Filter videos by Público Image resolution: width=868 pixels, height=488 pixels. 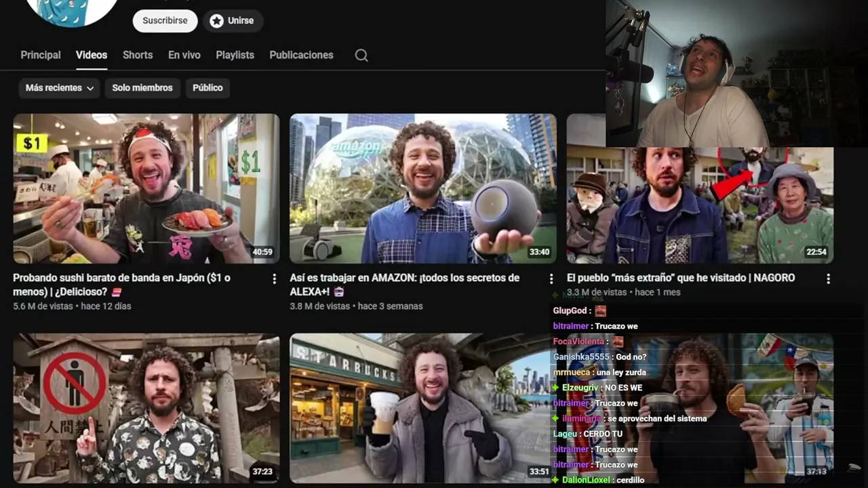point(208,88)
